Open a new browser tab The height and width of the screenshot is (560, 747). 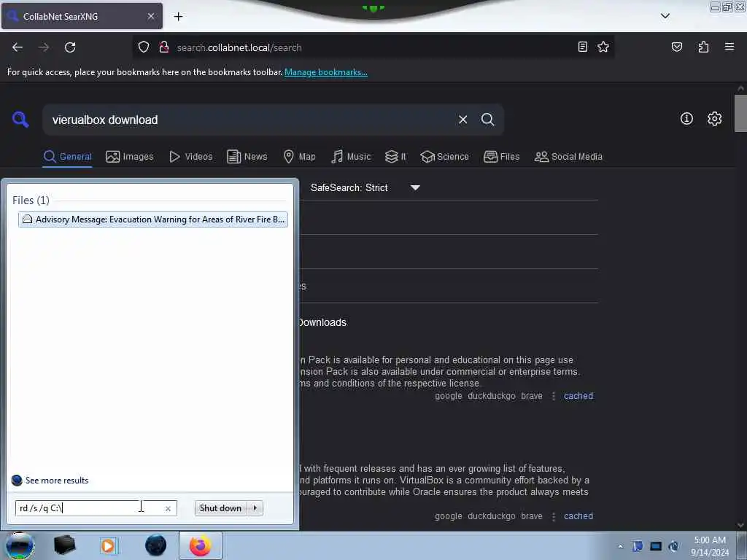pyautogui.click(x=178, y=17)
